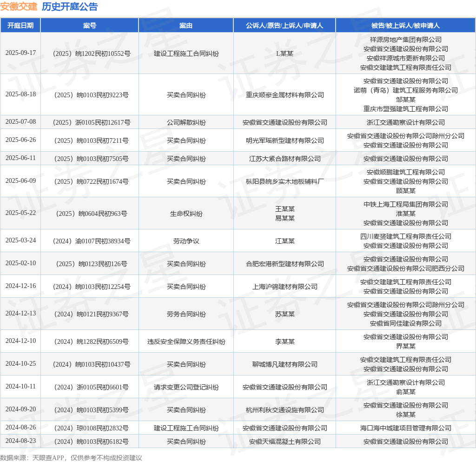Click the date 2025-06-09

pos(20,181)
